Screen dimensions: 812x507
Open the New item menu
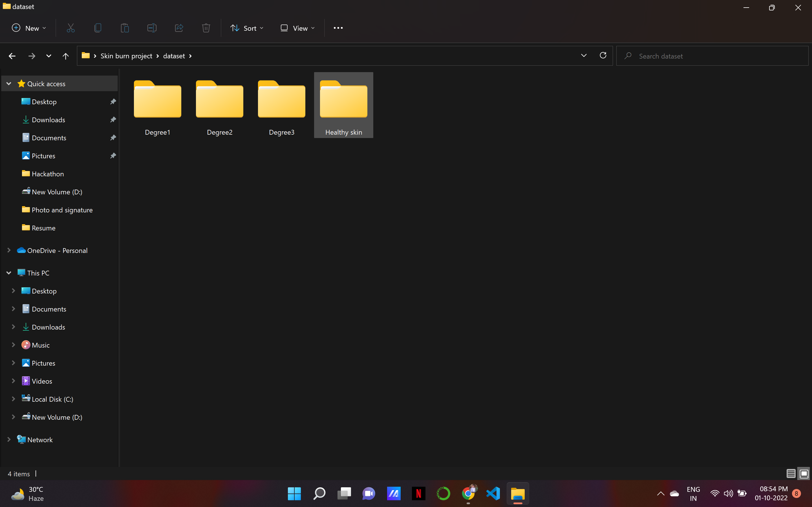(x=29, y=28)
